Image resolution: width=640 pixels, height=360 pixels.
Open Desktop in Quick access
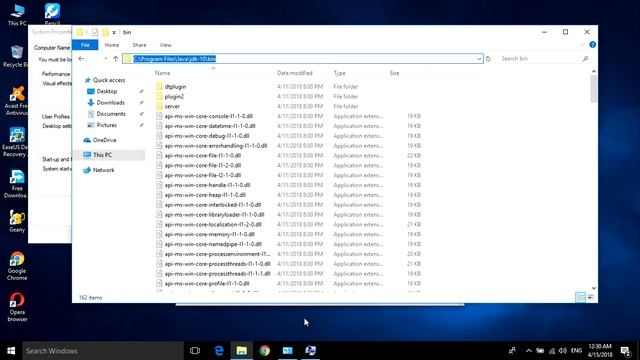[x=107, y=91]
